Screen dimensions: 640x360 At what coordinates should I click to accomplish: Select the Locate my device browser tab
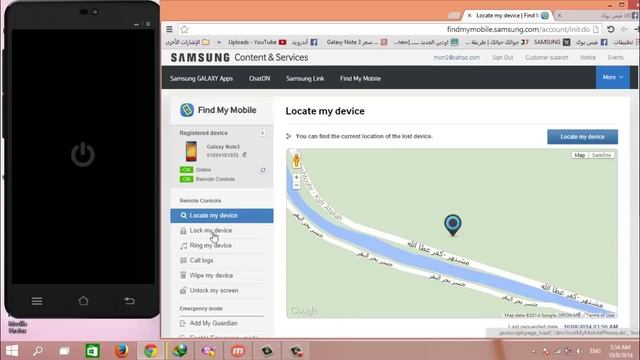point(509,16)
